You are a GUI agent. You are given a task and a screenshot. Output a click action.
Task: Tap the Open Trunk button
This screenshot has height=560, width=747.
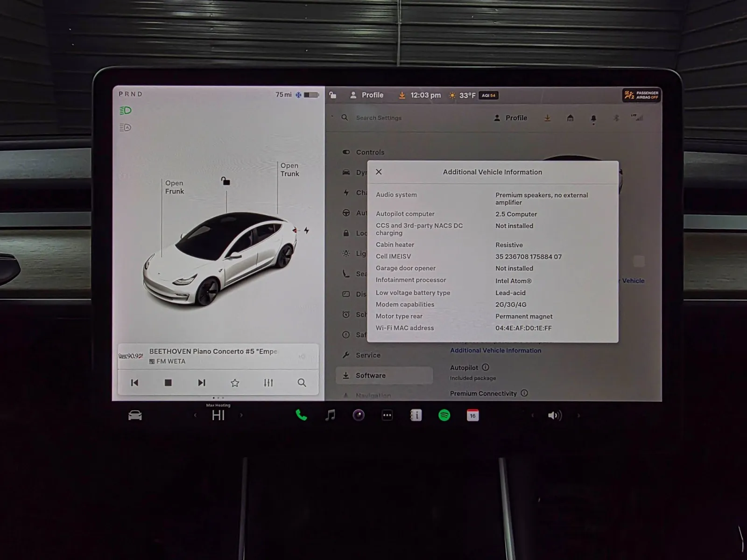(x=289, y=169)
